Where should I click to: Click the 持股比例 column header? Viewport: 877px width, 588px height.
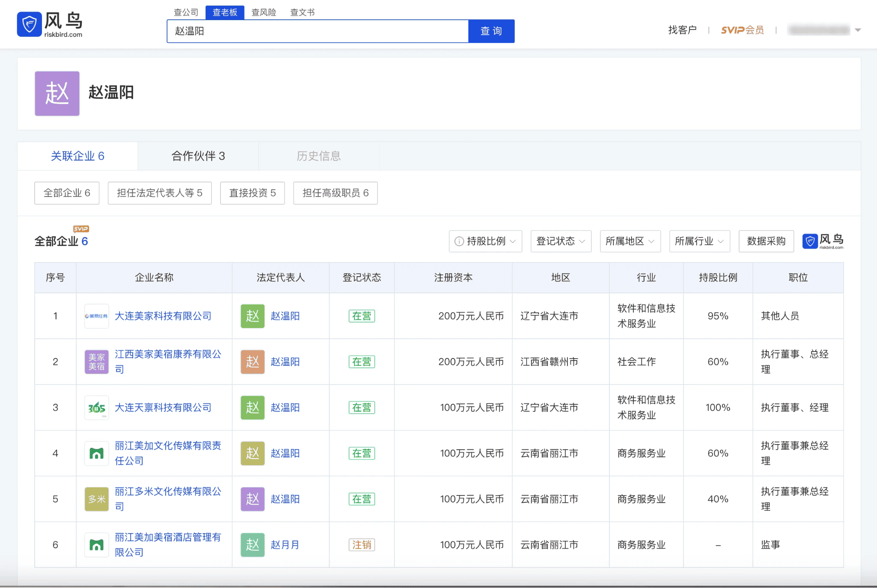click(x=718, y=278)
